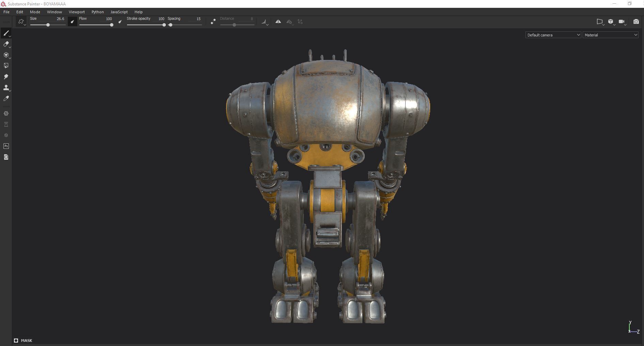Viewport: 644px width, 346px height.
Task: Select the Polygon fill tool
Action: pos(6,66)
